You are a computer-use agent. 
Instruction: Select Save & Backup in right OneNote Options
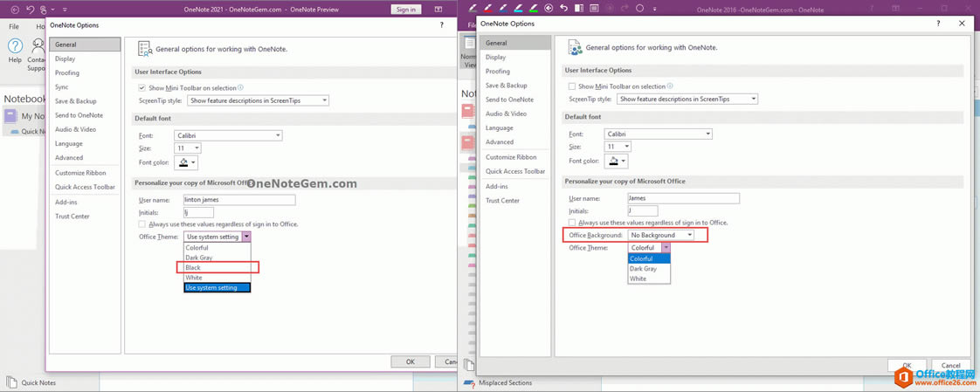tap(515, 85)
